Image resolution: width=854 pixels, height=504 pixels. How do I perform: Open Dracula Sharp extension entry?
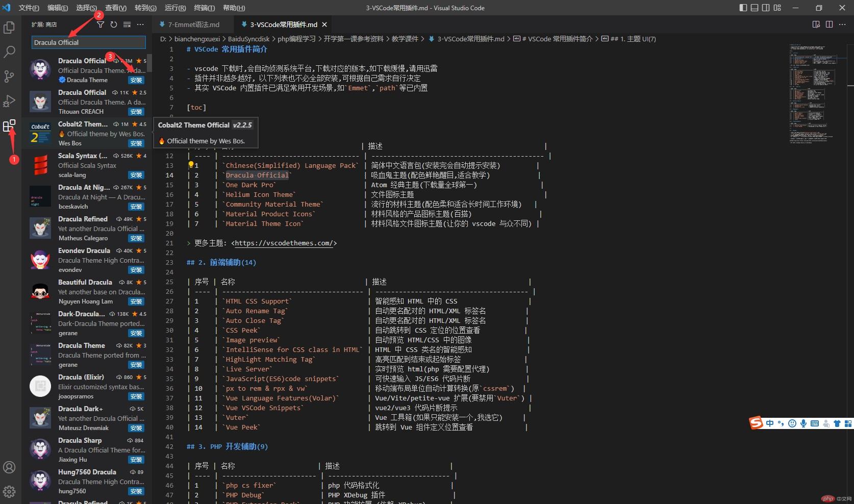coord(87,449)
